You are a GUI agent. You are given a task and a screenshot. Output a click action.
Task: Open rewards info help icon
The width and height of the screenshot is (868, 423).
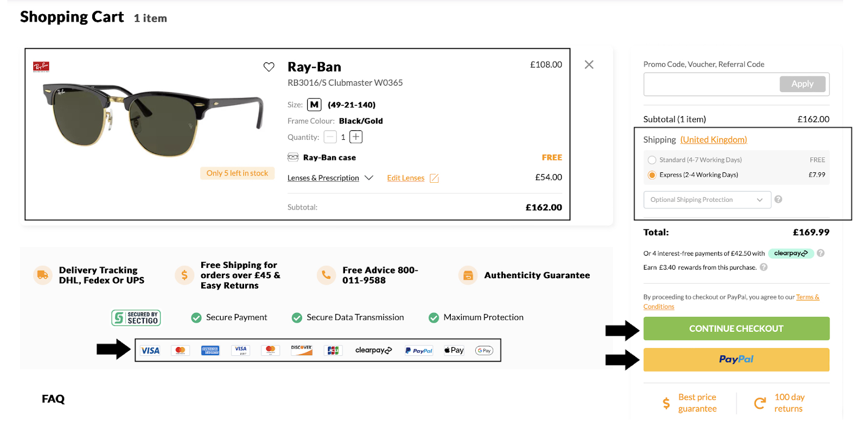tap(763, 267)
